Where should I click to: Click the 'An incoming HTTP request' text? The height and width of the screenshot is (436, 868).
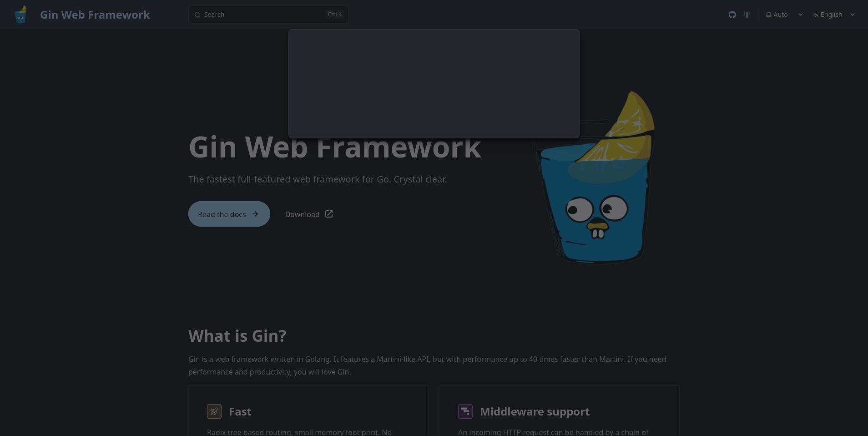click(x=553, y=432)
